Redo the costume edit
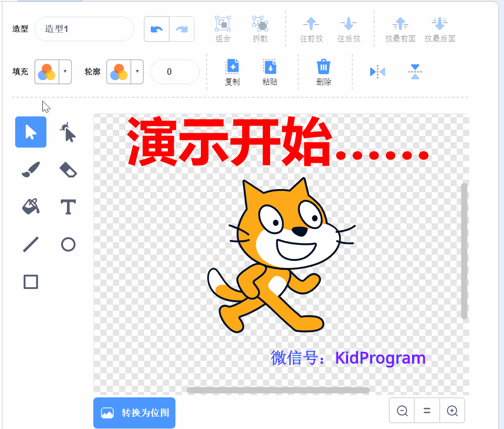This screenshot has height=429, width=504. (x=182, y=29)
